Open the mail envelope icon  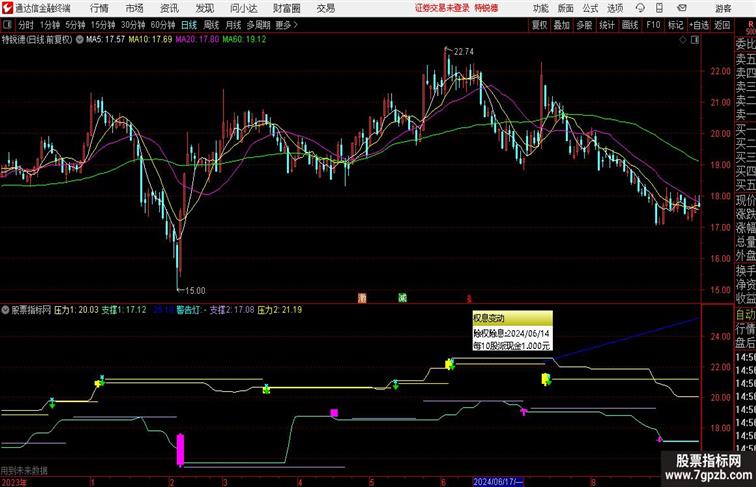click(682, 8)
